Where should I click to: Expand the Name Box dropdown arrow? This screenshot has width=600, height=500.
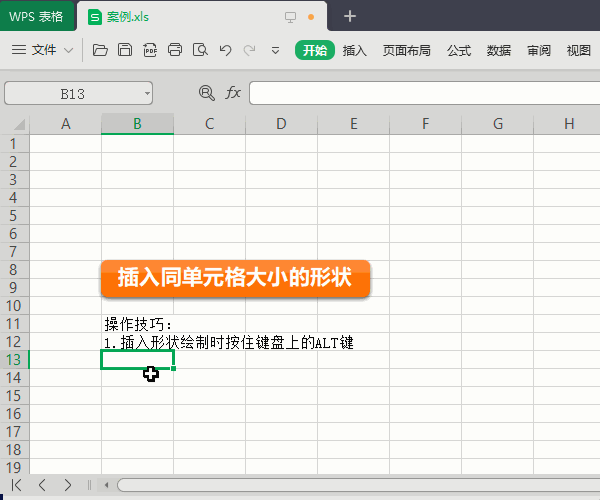(147, 94)
